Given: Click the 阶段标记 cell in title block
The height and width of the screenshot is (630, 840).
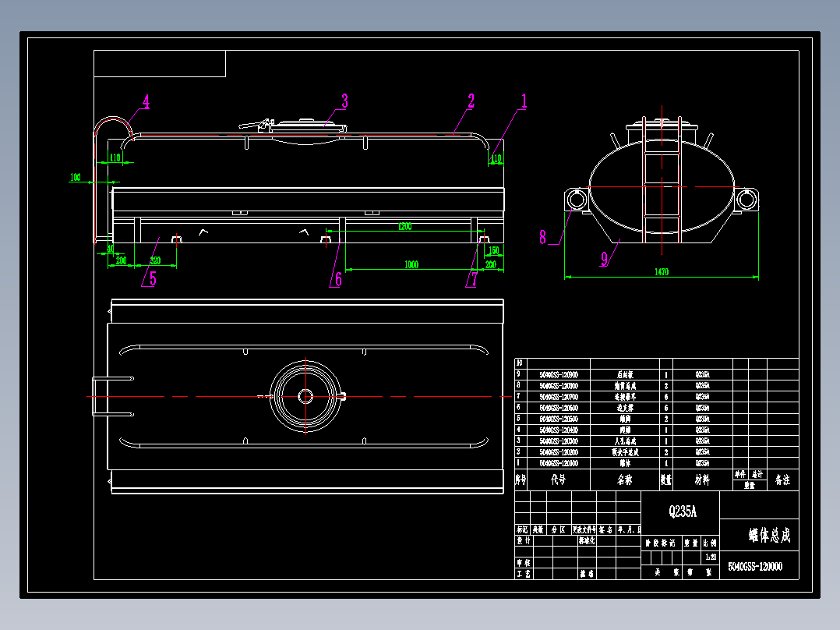Looking at the screenshot, I should [661, 543].
